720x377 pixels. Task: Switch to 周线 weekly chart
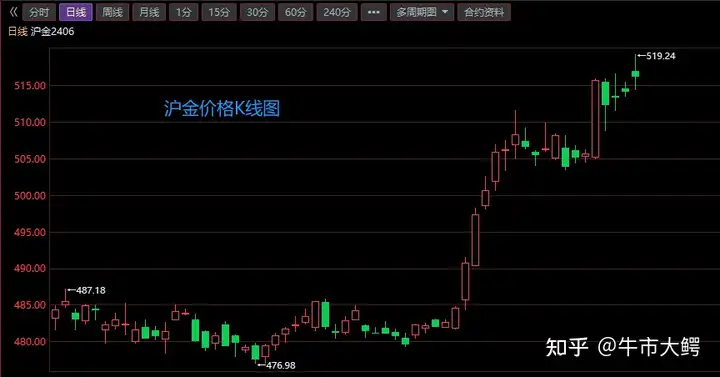(x=112, y=12)
